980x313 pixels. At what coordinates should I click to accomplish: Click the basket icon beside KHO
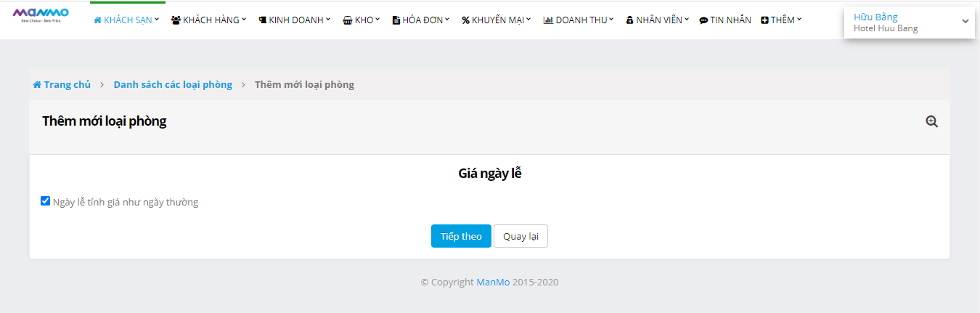click(x=347, y=20)
